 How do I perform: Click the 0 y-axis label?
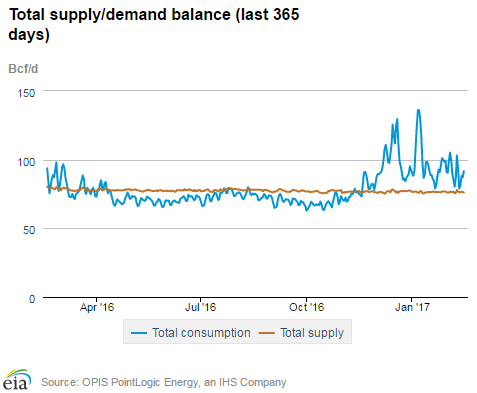pyautogui.click(x=32, y=299)
